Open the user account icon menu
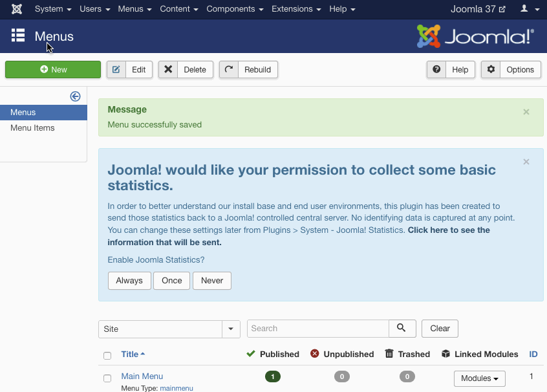The image size is (547, 392). pyautogui.click(x=530, y=8)
